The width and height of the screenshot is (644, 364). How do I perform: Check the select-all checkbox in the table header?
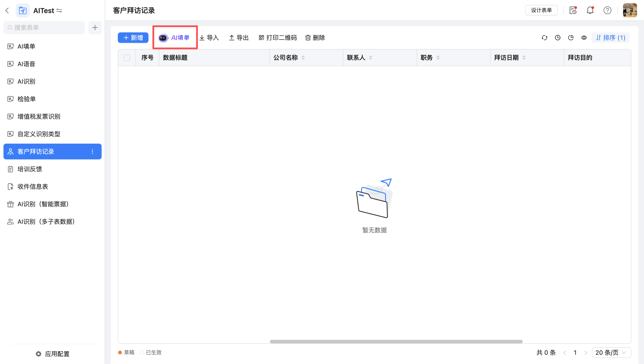[x=127, y=58]
